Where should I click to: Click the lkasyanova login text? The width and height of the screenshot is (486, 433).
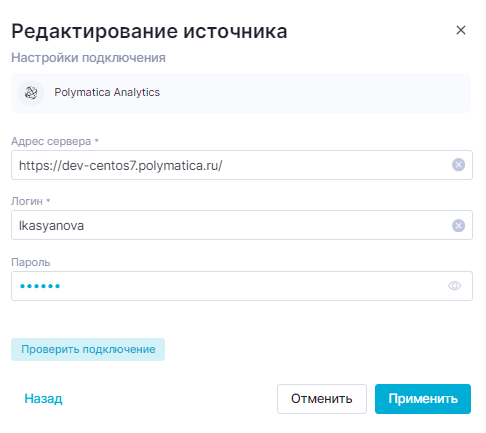pos(51,226)
